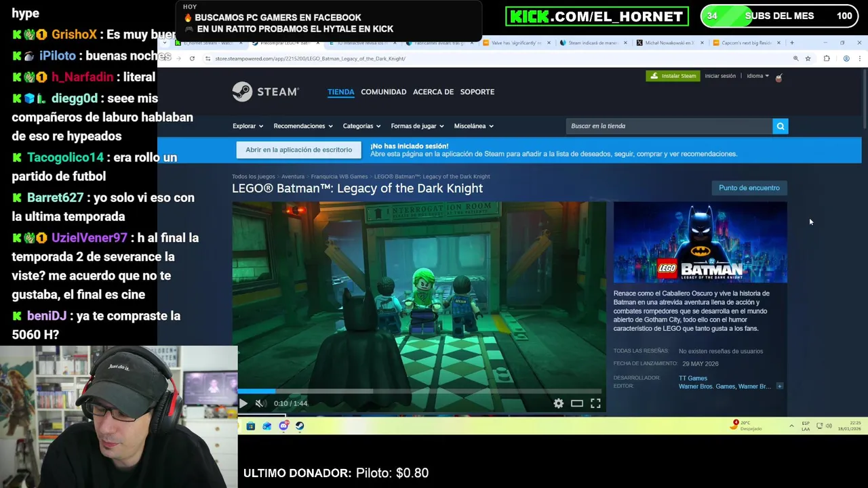Image resolution: width=868 pixels, height=488 pixels.
Task: Click 'No existen reseñas de usuarios' text
Action: click(720, 351)
